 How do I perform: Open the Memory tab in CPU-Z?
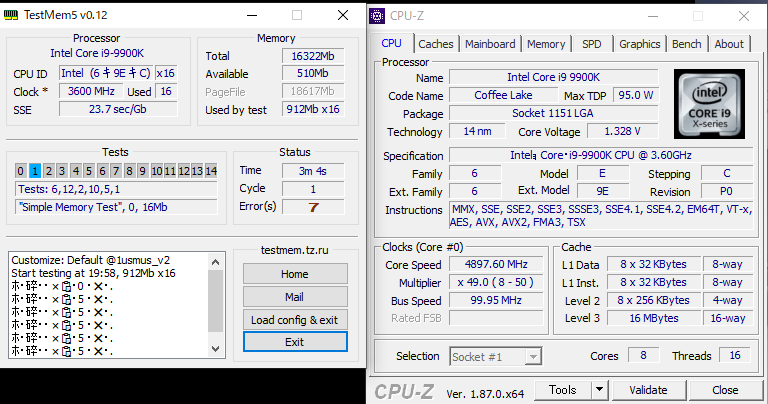(546, 44)
